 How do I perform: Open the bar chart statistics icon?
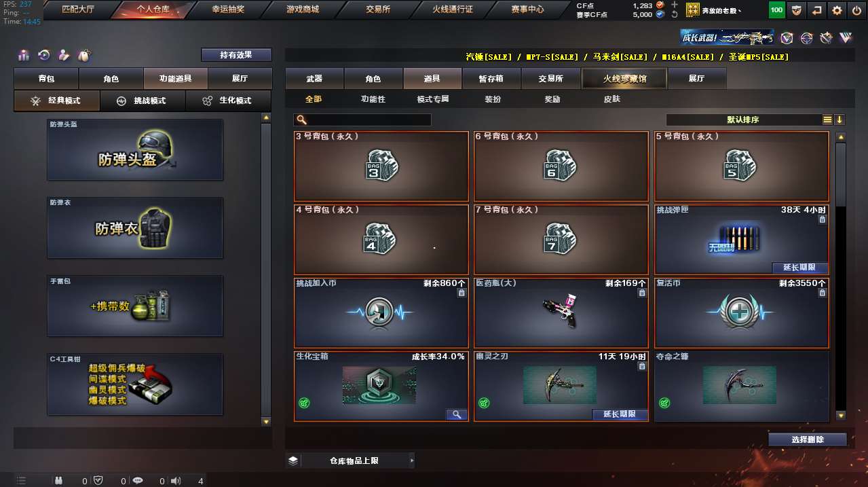(24, 55)
